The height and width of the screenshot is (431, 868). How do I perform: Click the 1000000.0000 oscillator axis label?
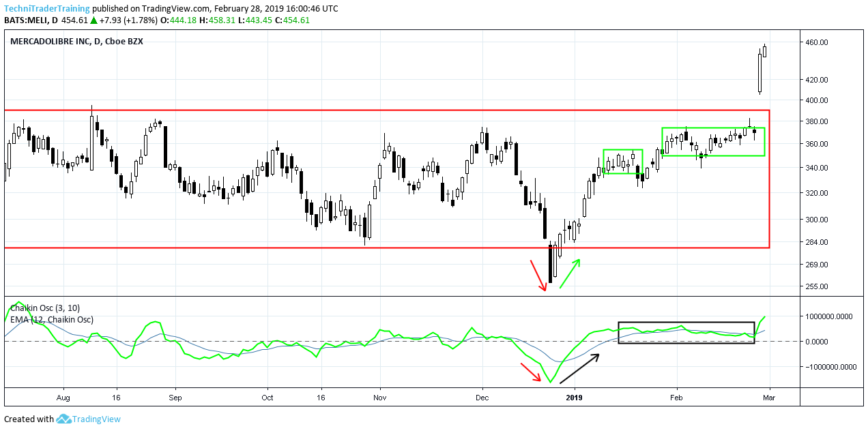[x=828, y=316]
